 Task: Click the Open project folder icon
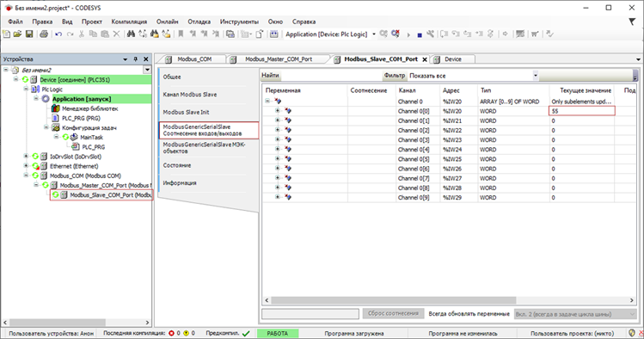[17, 34]
